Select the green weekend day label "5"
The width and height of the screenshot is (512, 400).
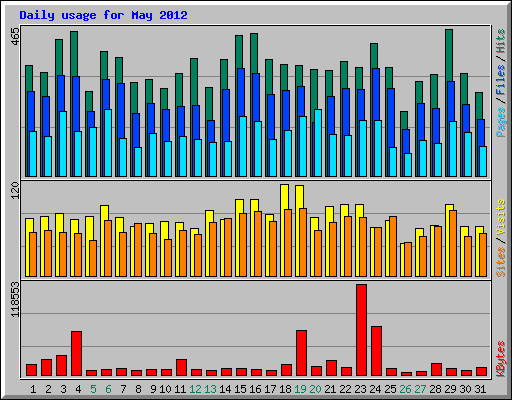(93, 389)
